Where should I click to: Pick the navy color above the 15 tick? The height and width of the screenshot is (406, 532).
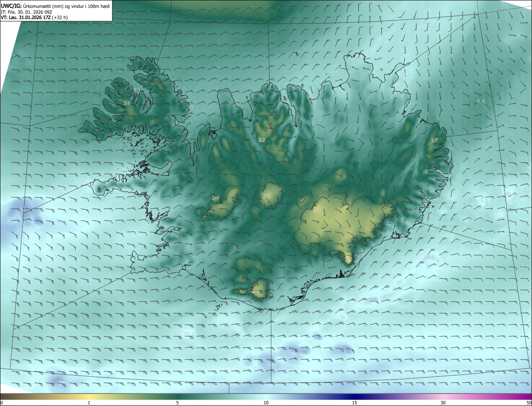pyautogui.click(x=355, y=396)
